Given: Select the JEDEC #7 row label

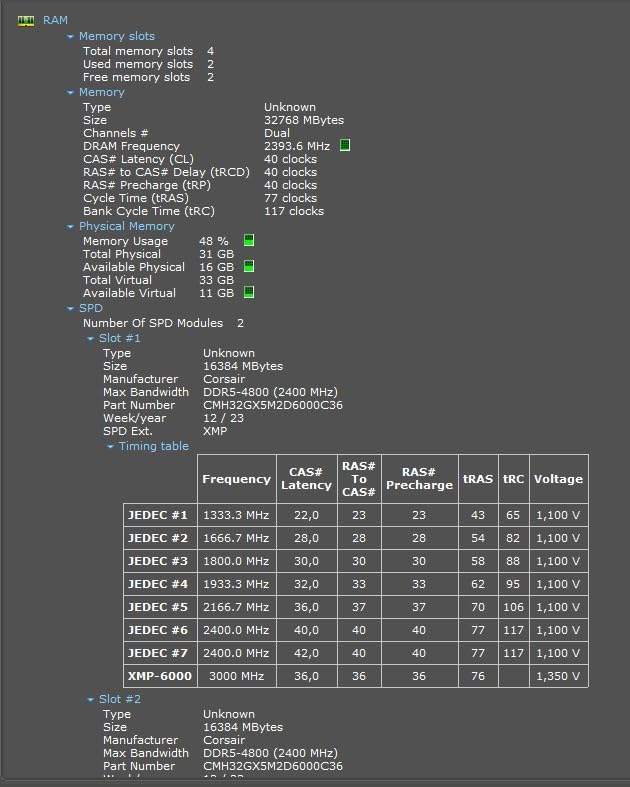Looking at the screenshot, I should point(158,654).
